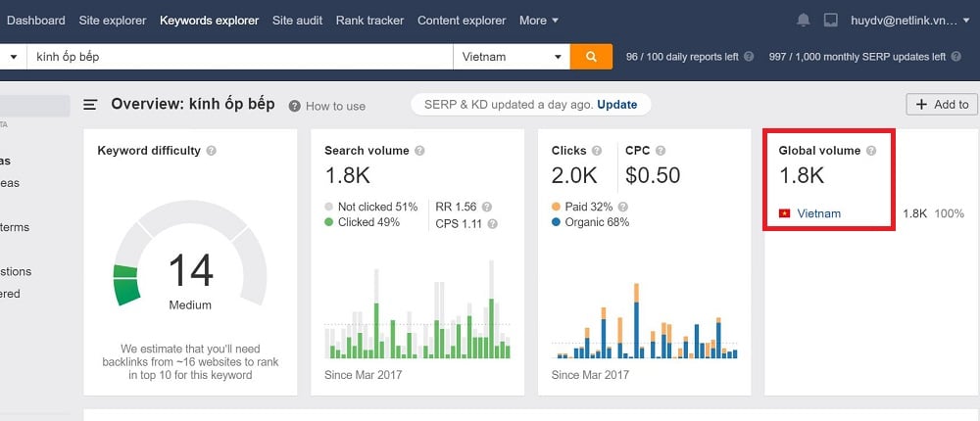Open the notifications bell icon
980x421 pixels.
tap(804, 20)
